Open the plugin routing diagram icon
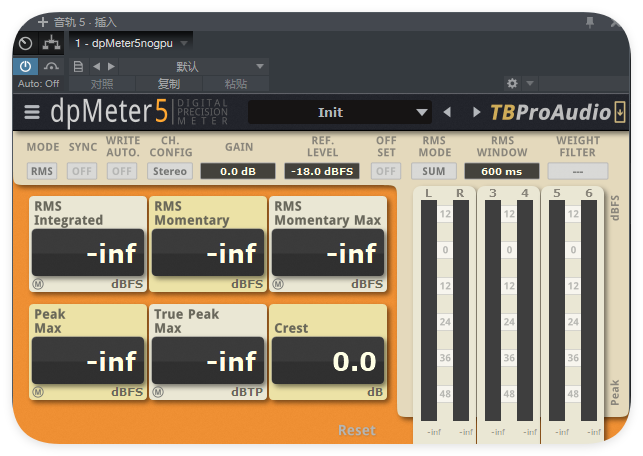 pyautogui.click(x=51, y=43)
